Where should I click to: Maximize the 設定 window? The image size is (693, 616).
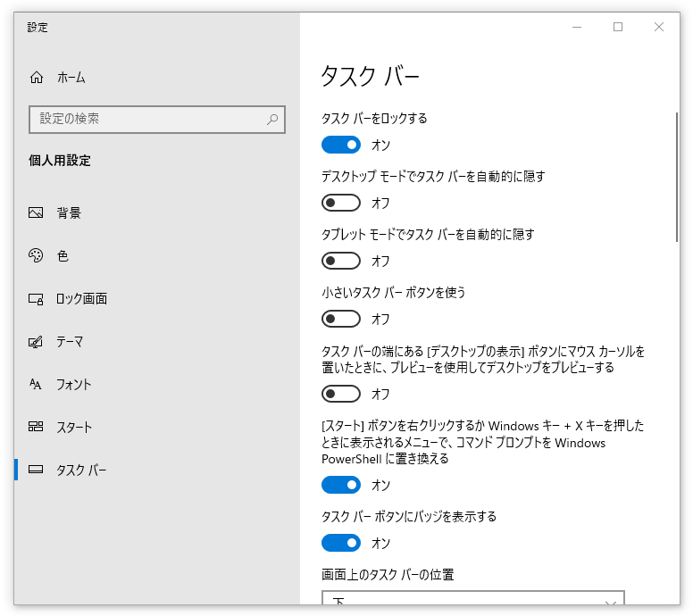618,27
